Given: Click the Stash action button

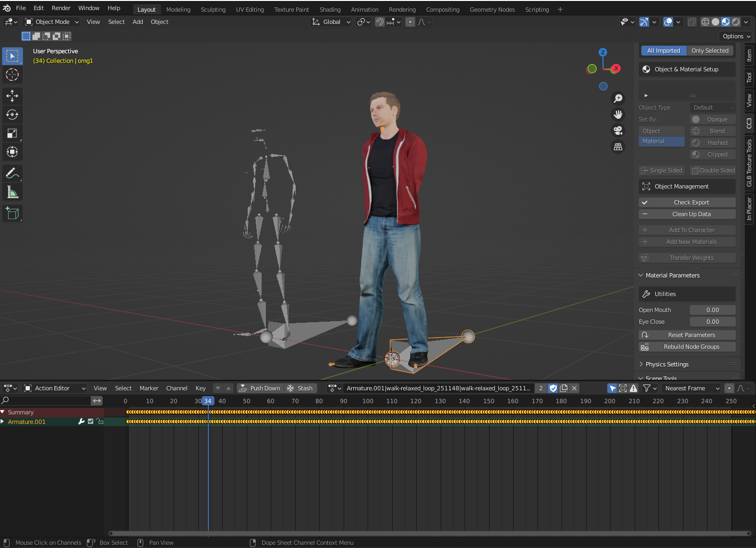Looking at the screenshot, I should click(x=300, y=388).
